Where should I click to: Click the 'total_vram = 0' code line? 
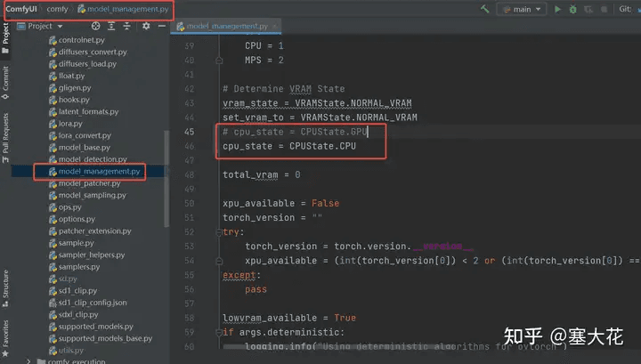pos(261,174)
